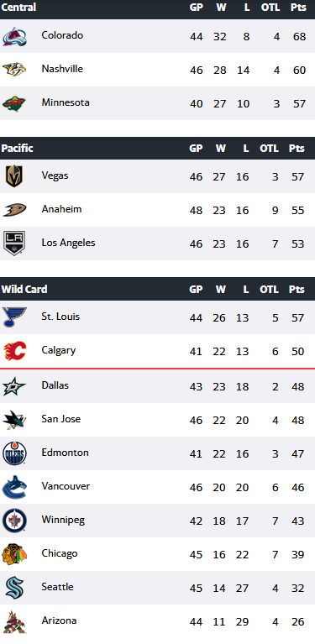Screen dimensions: 315x644
Task: Open the San Jose Sharks logo
Action: click(14, 420)
